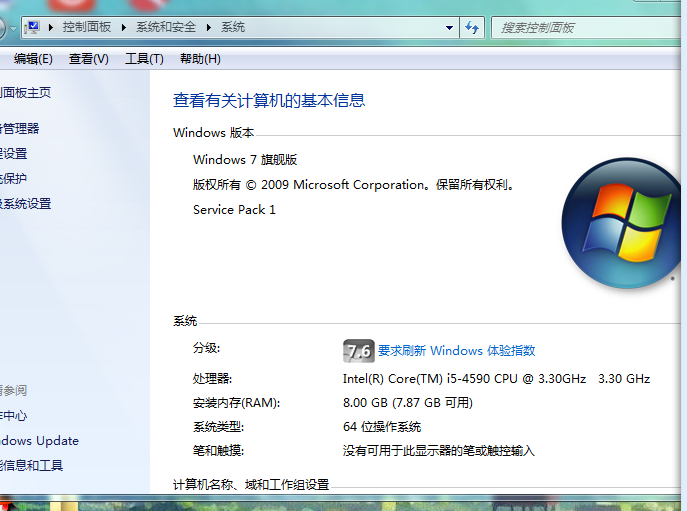The height and width of the screenshot is (511, 687).
Task: Open the 查看(V) menu
Action: click(x=89, y=59)
